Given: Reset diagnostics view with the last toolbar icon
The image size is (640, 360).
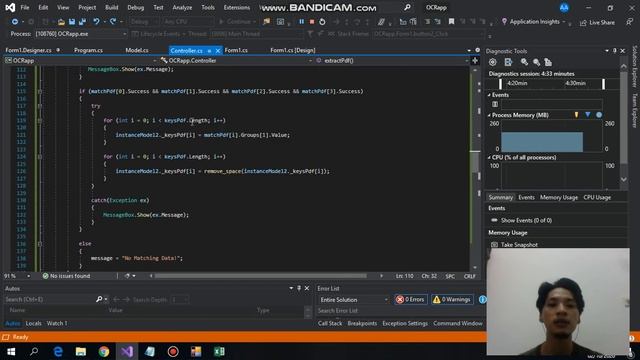Looking at the screenshot, I should click(x=548, y=62).
